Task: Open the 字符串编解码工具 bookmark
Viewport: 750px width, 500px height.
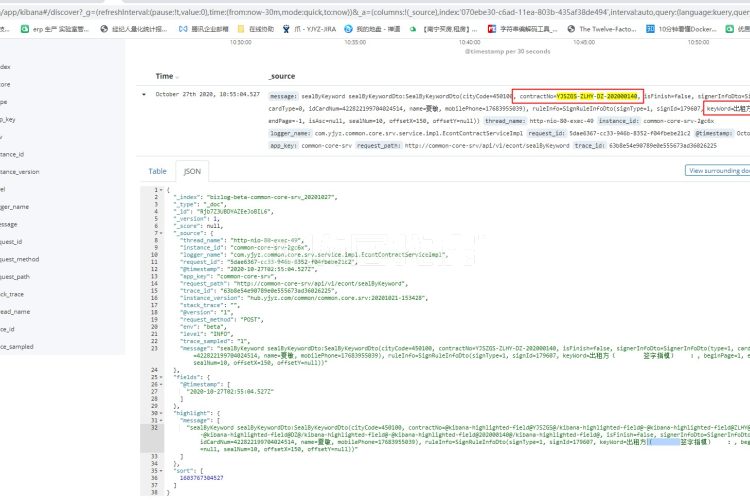Action: click(522, 29)
